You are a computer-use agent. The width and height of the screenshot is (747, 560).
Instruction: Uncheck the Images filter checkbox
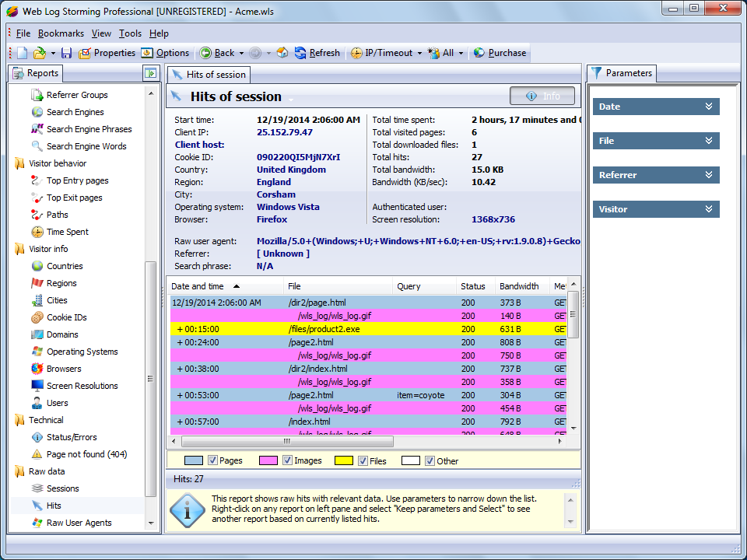[x=286, y=460]
